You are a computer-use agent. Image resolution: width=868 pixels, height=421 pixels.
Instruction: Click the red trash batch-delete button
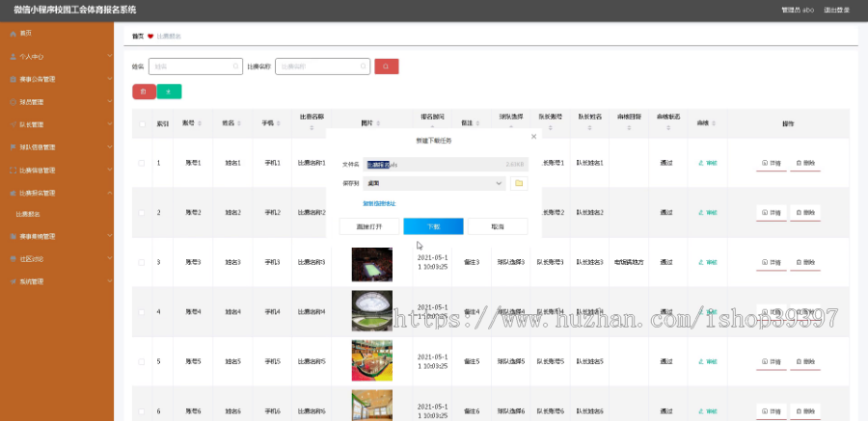coord(144,92)
